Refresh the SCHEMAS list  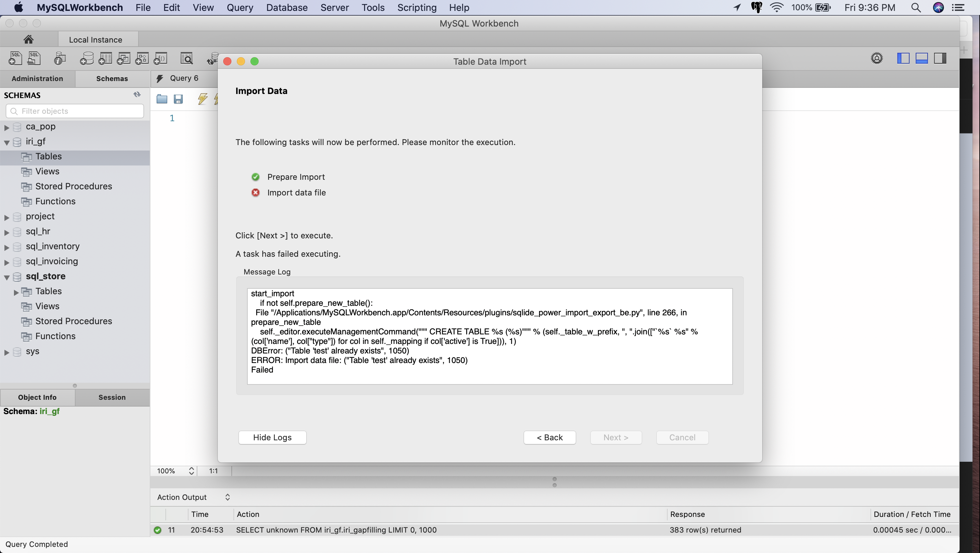pos(137,94)
